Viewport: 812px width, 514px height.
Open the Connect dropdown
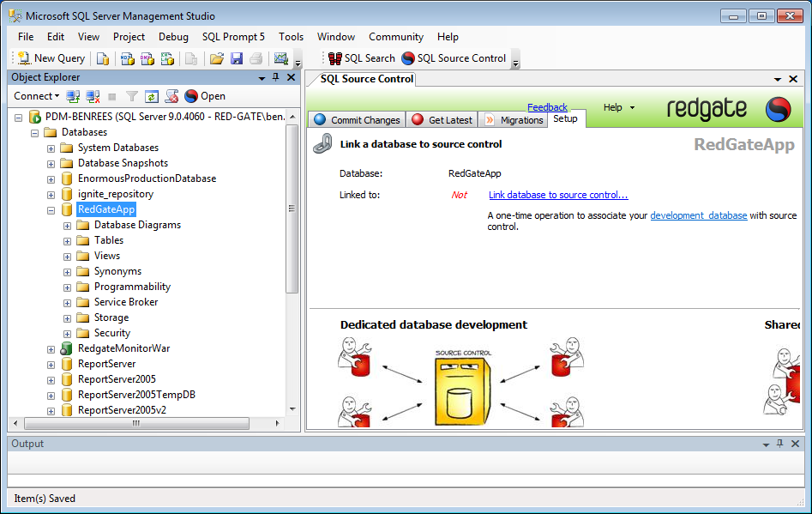pos(36,96)
